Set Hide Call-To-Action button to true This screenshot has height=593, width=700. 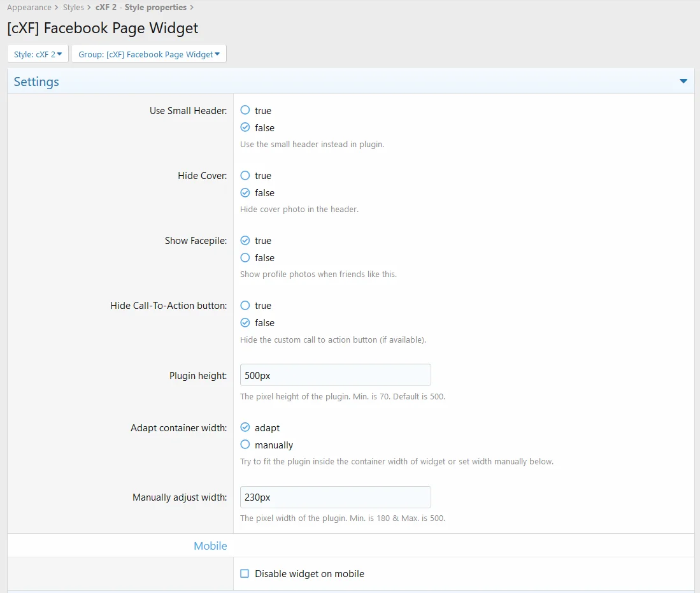coord(245,305)
